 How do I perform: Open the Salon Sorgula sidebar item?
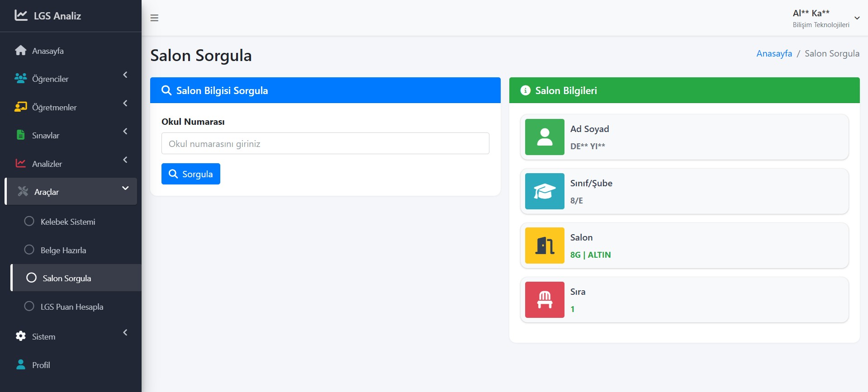tap(66, 278)
